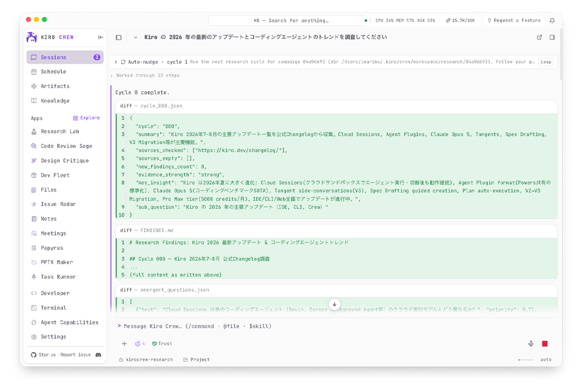Toggle the Trust shield option
The height and width of the screenshot is (392, 580).
pos(162,343)
